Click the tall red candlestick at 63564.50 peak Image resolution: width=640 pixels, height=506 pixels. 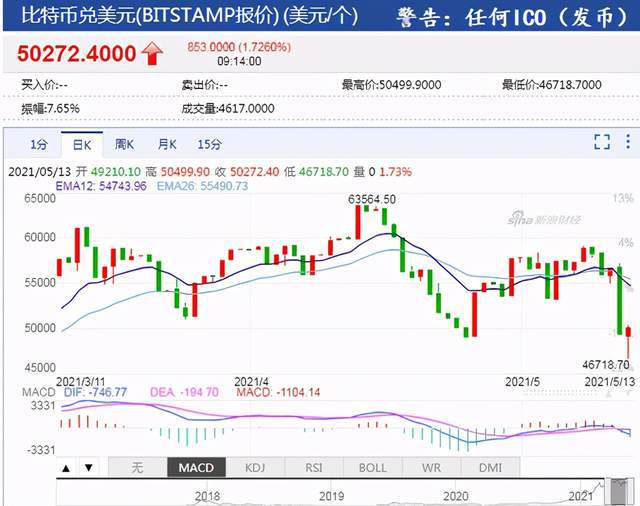click(358, 222)
